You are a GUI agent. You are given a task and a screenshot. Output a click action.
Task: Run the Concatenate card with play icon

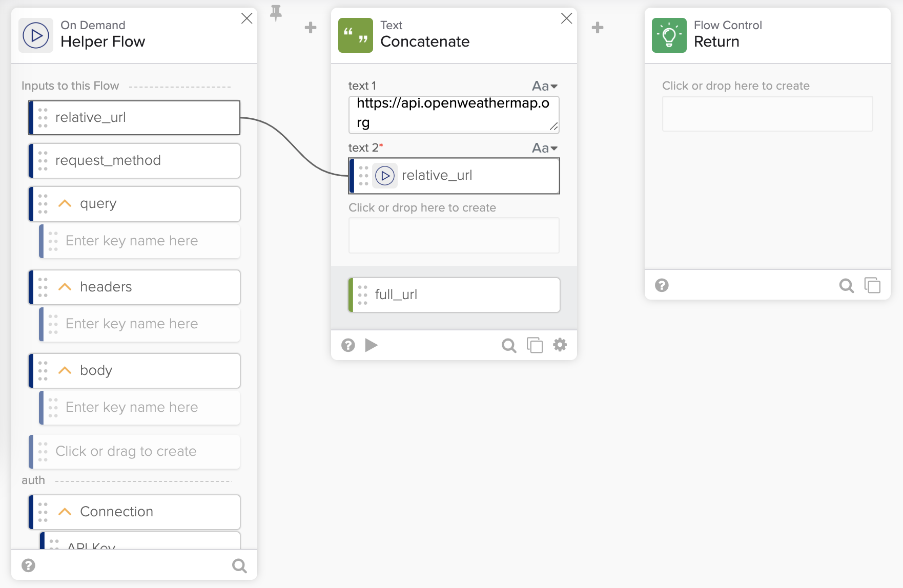tap(372, 345)
